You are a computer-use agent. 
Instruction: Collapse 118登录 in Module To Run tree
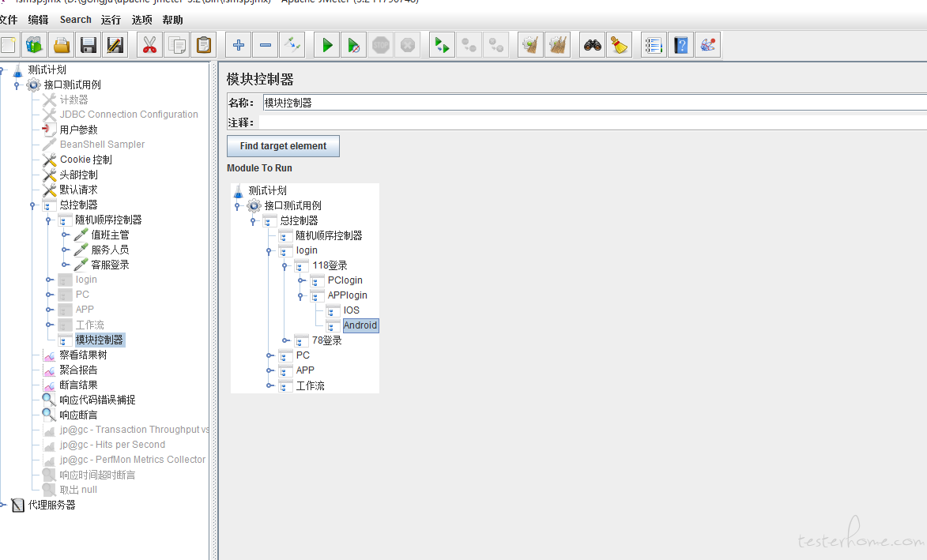tap(285, 266)
